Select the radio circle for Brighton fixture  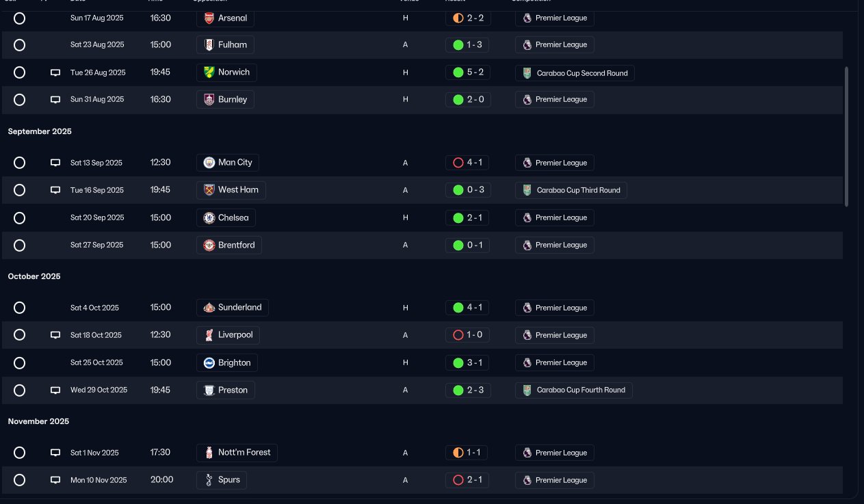click(x=20, y=362)
